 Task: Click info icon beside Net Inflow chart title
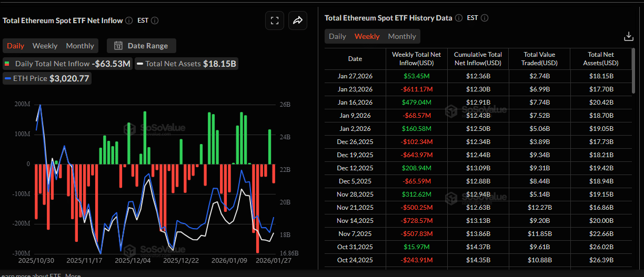point(128,20)
